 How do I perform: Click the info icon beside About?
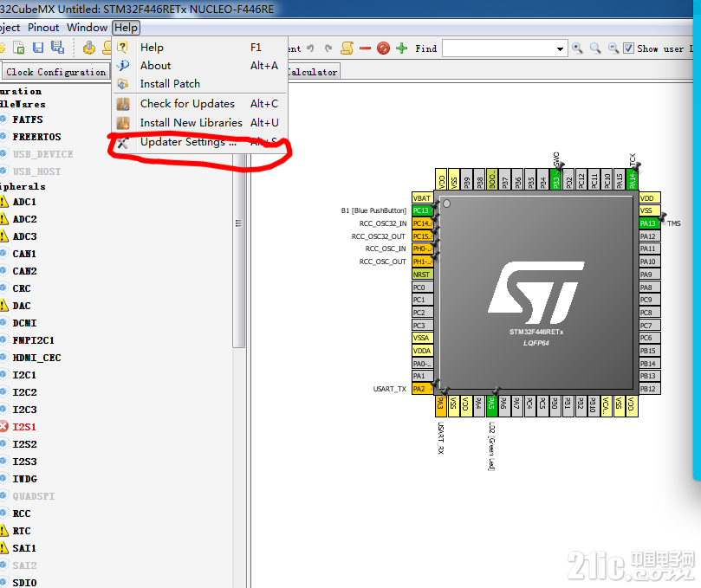pos(122,66)
